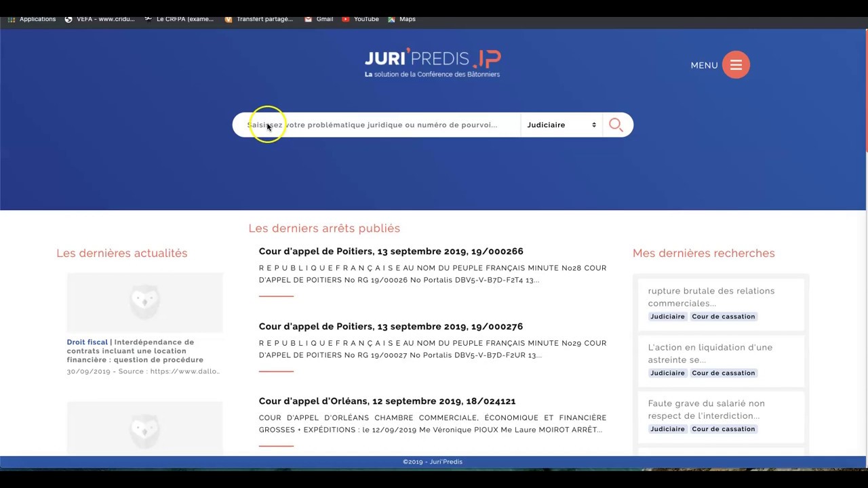Click the MENU text label

(x=704, y=65)
